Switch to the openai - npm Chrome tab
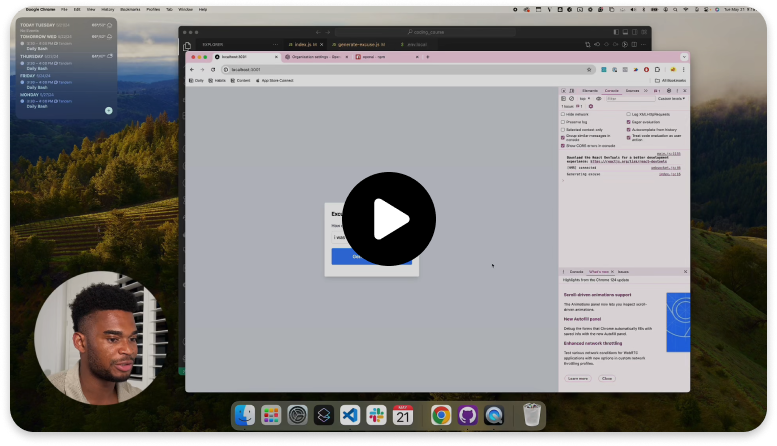Screen dimensions: 777x446 pos(386,57)
